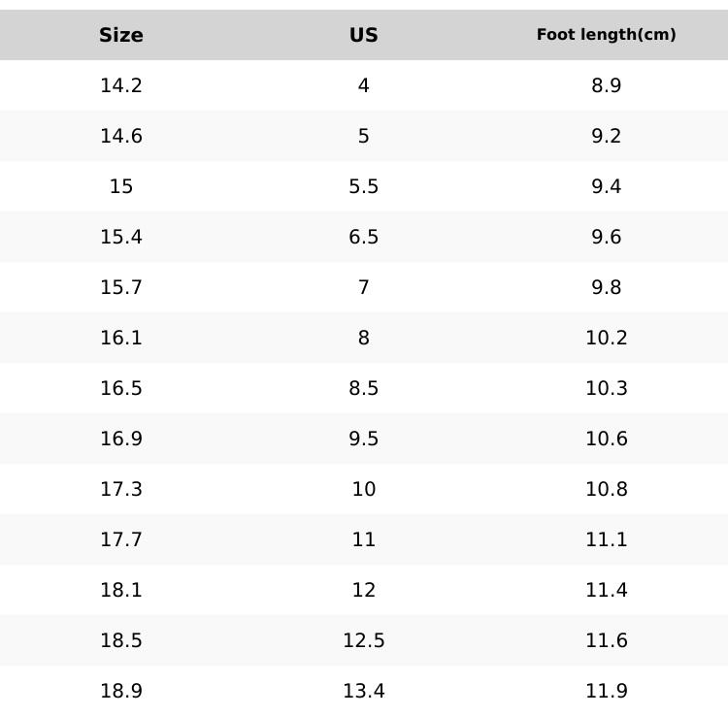Select the size 15 cell
Viewport: 728px width, 716px height.
coord(121,186)
